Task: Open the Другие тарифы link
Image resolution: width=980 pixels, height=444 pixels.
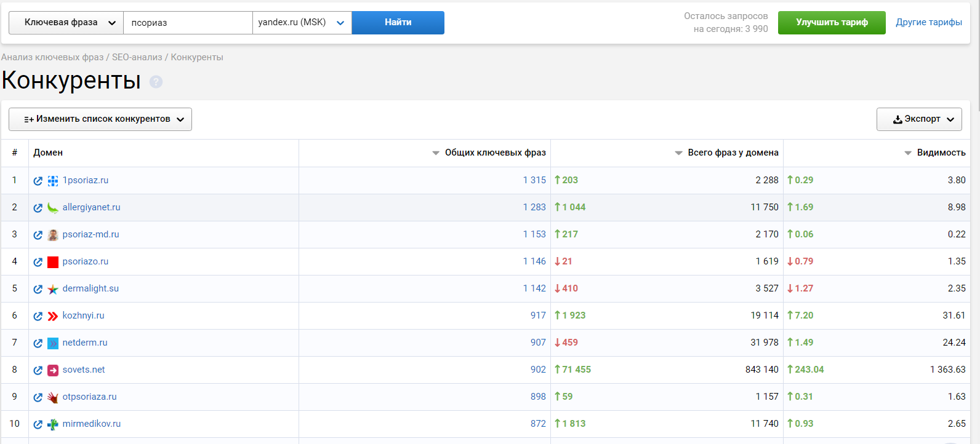Action: 929,22
